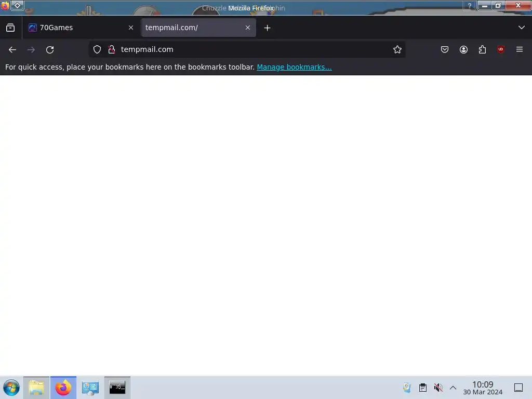Image resolution: width=532 pixels, height=399 pixels.
Task: Toggle the muted volume tray icon
Action: tap(438, 388)
